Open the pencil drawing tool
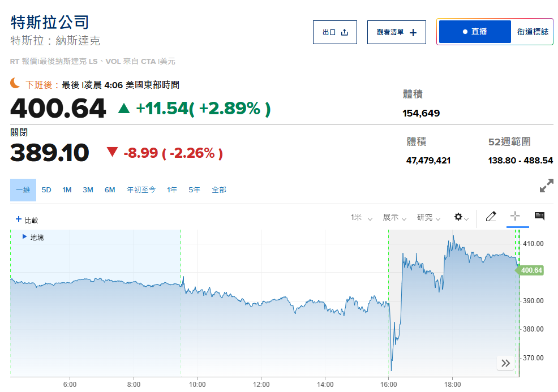The width and height of the screenshot is (558, 392). click(491, 217)
